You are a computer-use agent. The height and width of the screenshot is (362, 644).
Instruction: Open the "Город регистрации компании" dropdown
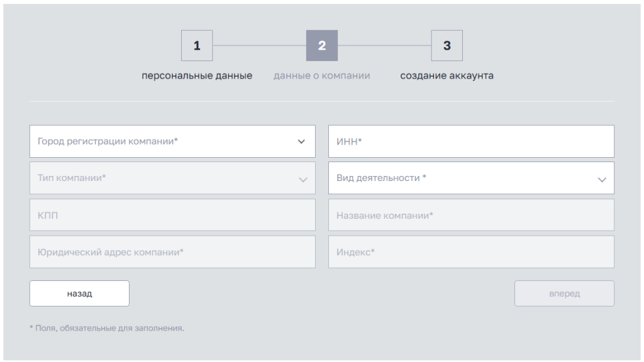point(164,141)
